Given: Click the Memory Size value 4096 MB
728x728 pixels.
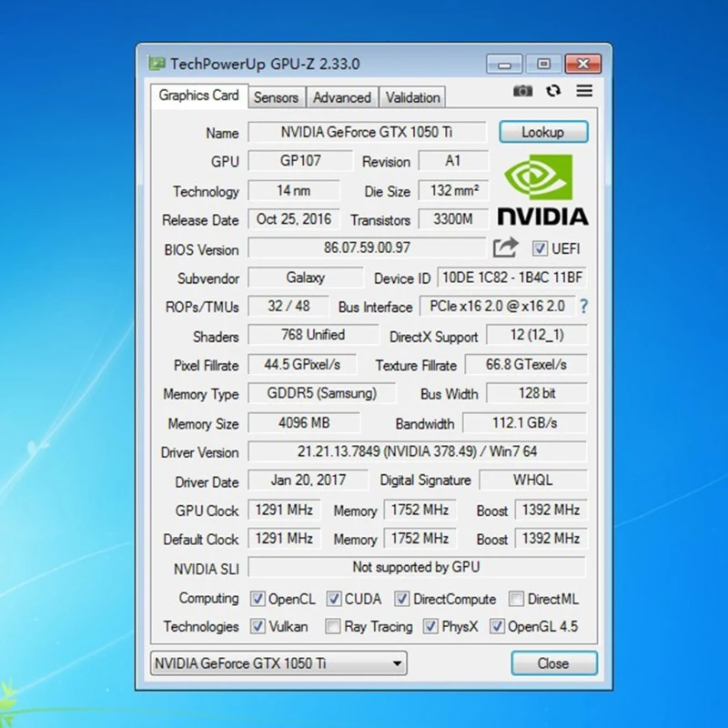Looking at the screenshot, I should 304,422.
